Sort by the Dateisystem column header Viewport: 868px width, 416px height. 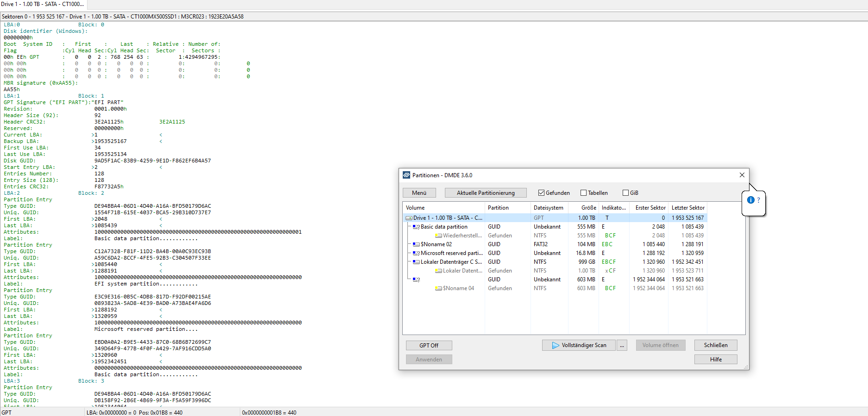pyautogui.click(x=549, y=208)
